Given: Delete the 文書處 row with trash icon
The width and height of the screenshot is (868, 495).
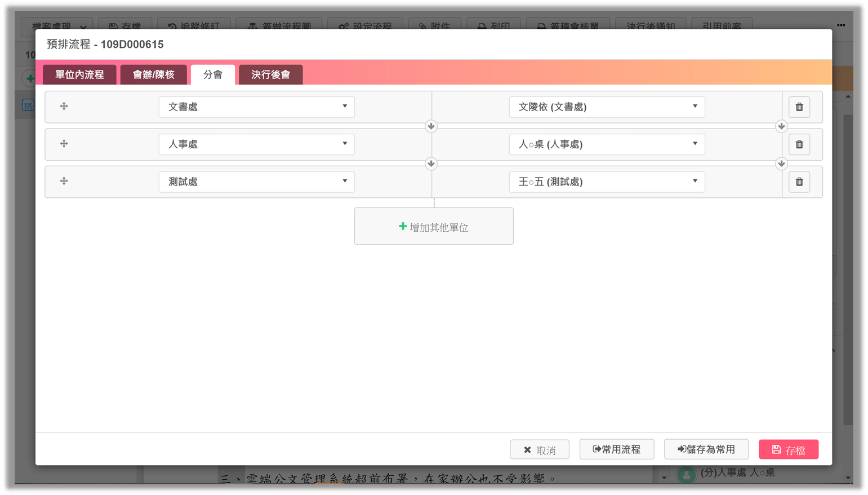Looking at the screenshot, I should point(799,107).
